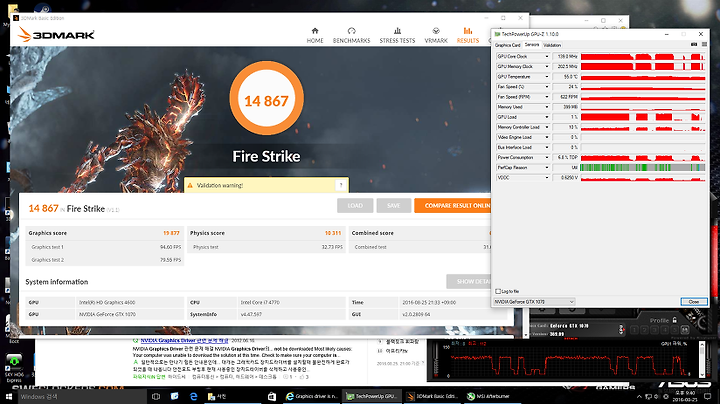This screenshot has height=404, width=720.
Task: Show hidden system tray icons
Action: click(639, 396)
